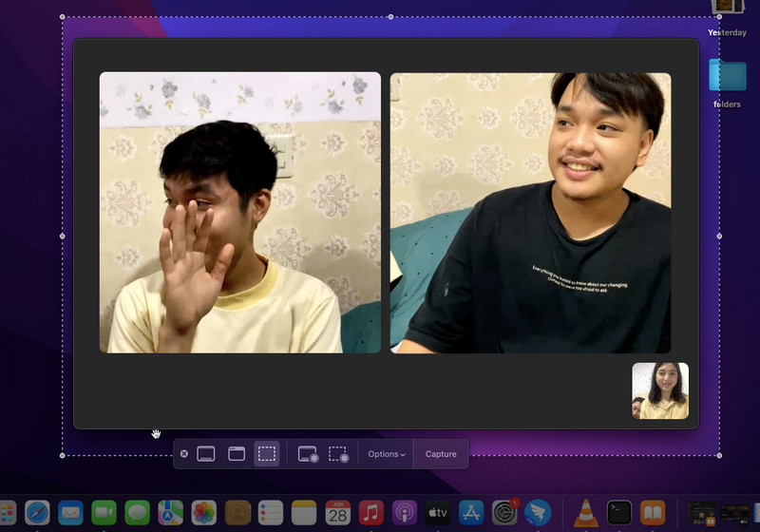
Task: Open System Preferences with badge in Dock
Action: [504, 513]
